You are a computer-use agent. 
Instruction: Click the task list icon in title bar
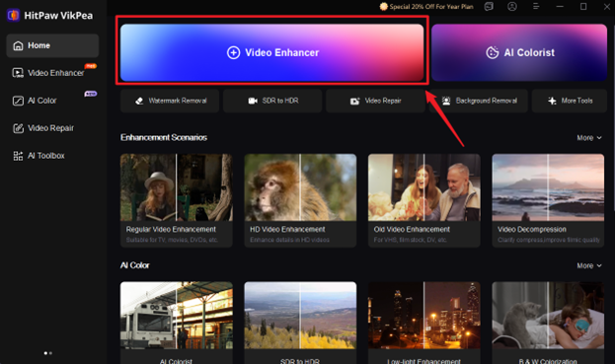(x=489, y=7)
